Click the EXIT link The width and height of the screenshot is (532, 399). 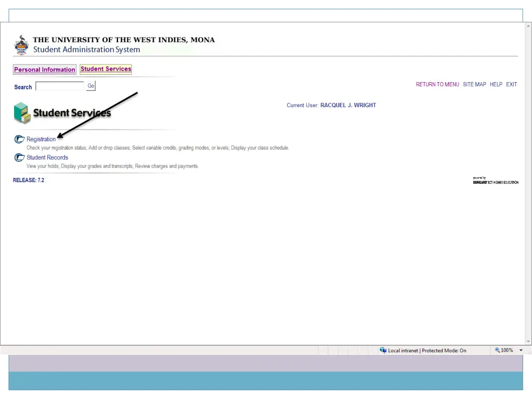(x=511, y=85)
